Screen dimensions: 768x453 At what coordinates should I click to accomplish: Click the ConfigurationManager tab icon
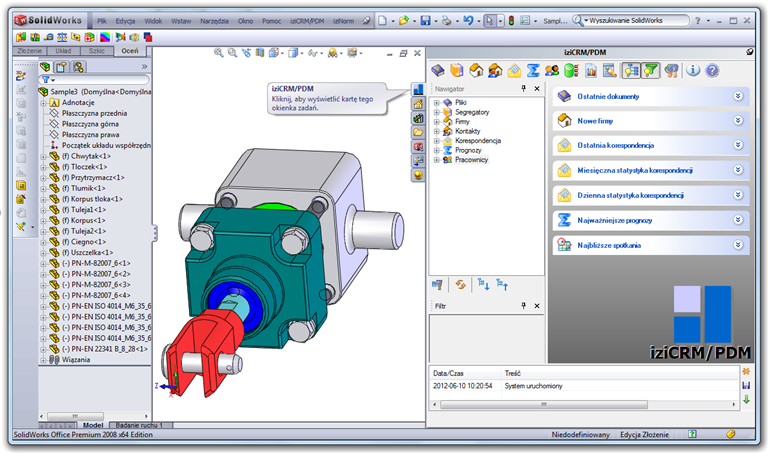[x=78, y=67]
